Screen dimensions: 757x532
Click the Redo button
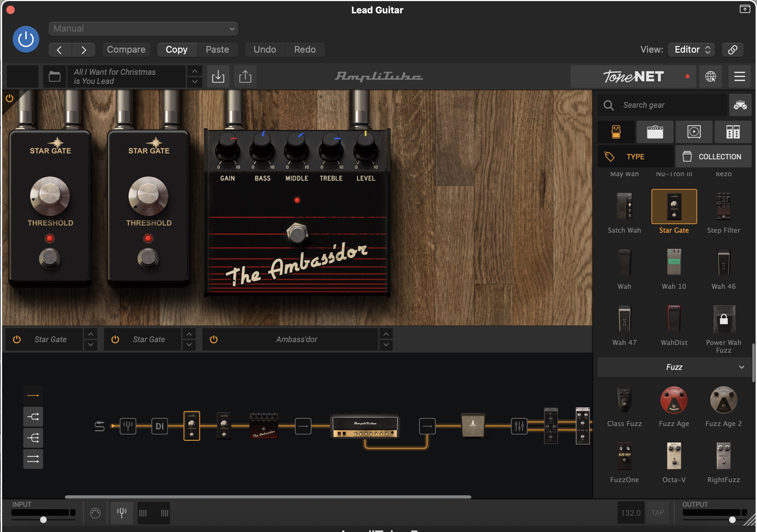(305, 49)
